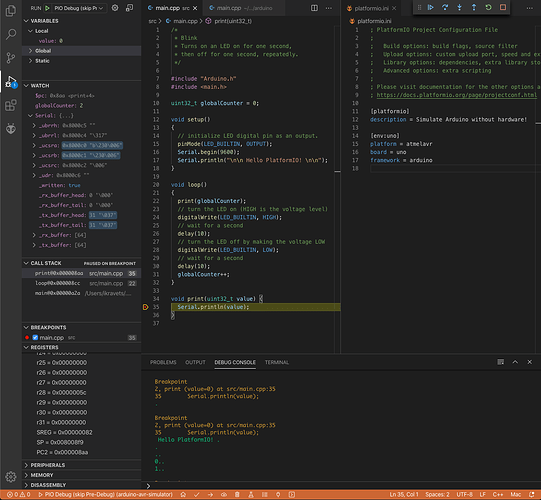Uncheck the main.cpp breakpoint checkbox

[35, 337]
